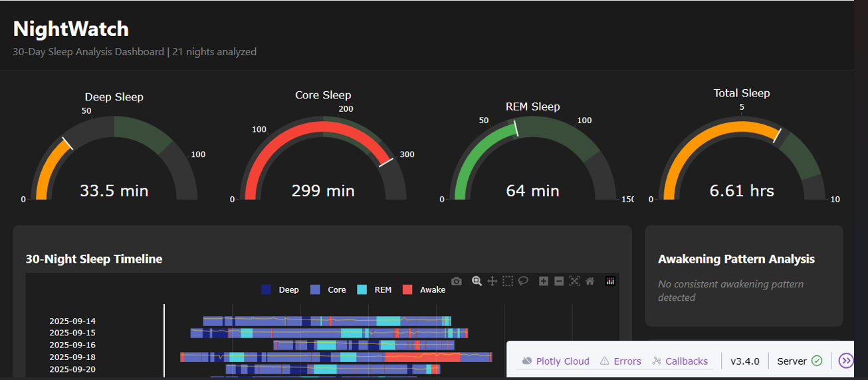Click the Deep Sleep gauge title
The image size is (868, 380).
pos(114,97)
